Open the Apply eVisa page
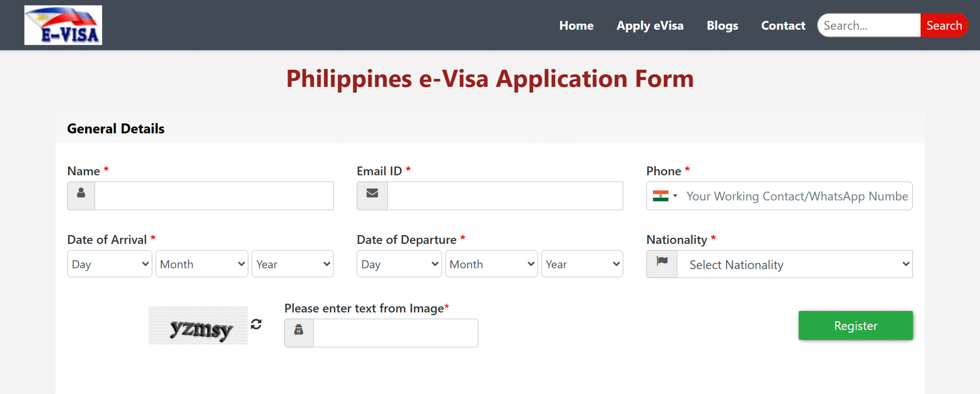This screenshot has height=394, width=980. pyautogui.click(x=650, y=26)
